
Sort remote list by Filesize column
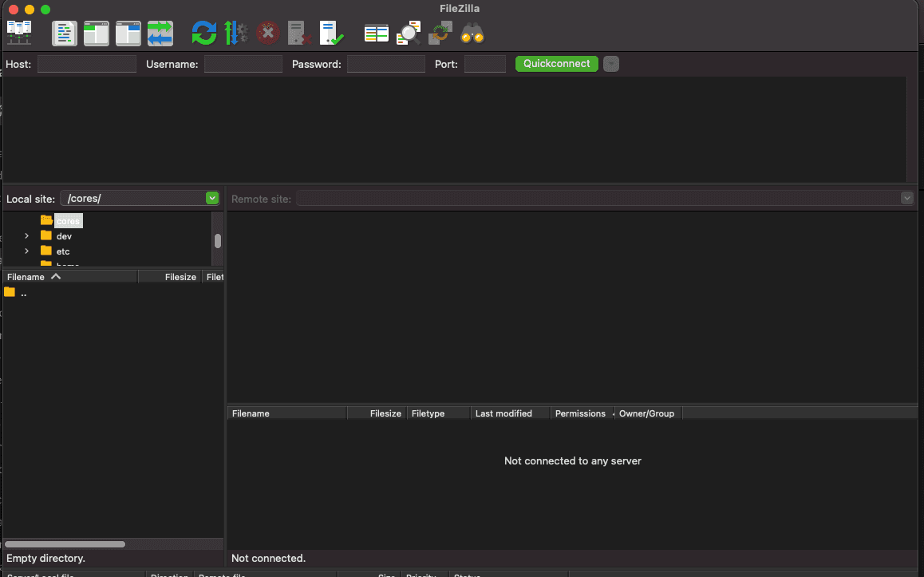click(377, 413)
